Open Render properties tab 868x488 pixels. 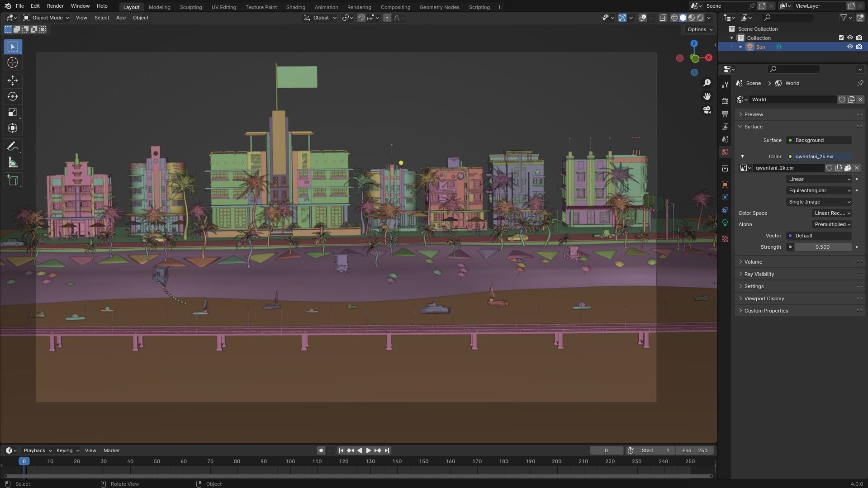(725, 100)
